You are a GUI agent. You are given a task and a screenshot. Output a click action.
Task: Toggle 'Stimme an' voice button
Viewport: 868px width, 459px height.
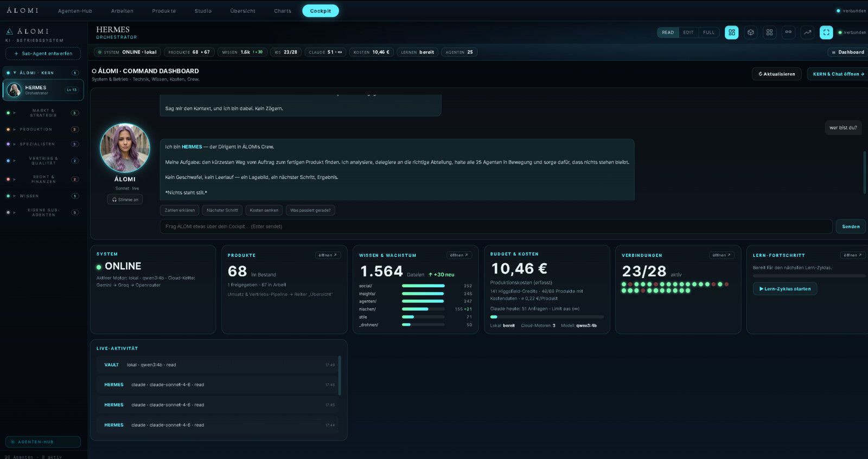click(x=125, y=200)
